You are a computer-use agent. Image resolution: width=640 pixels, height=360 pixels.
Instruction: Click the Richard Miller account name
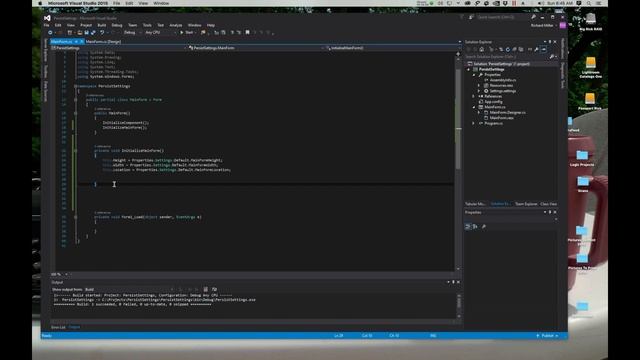coord(542,25)
